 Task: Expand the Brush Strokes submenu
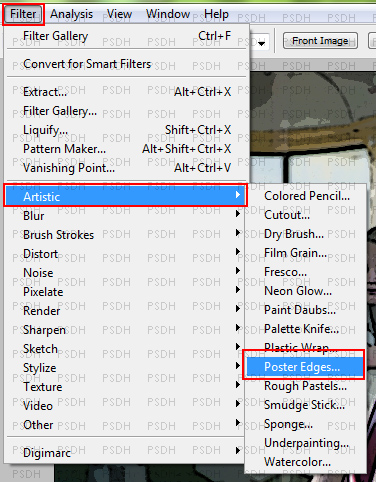click(x=126, y=235)
